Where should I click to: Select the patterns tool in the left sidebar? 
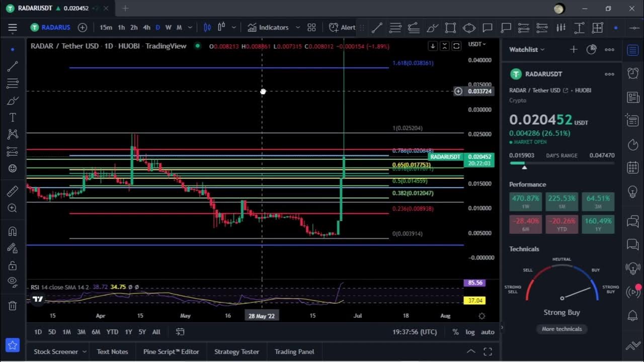pos(13,134)
